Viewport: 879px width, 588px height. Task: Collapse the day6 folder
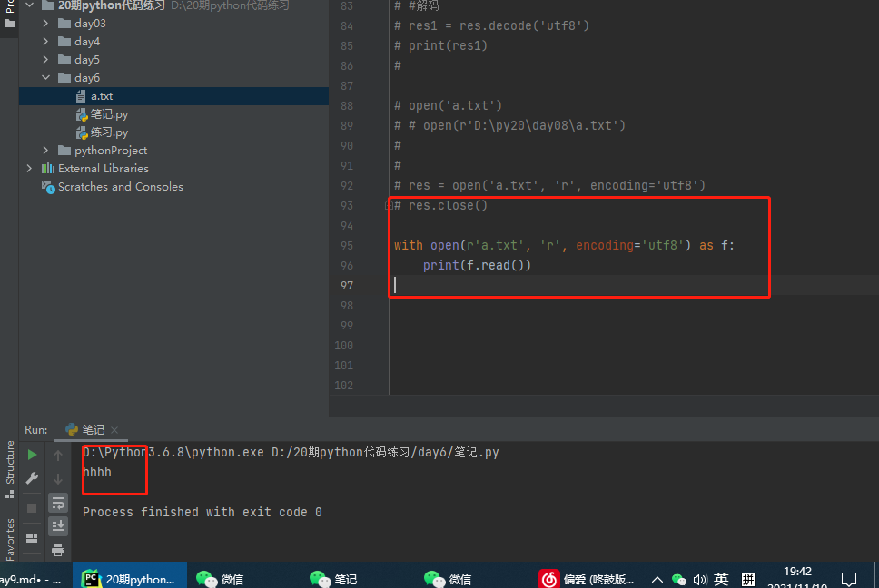(46, 77)
